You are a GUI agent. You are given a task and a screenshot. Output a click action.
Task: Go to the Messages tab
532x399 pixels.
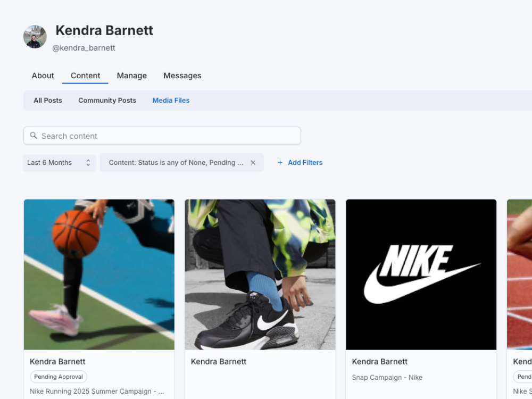[182, 76]
